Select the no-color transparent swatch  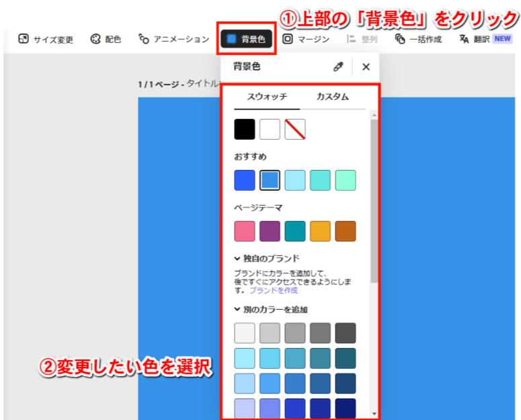pos(295,129)
